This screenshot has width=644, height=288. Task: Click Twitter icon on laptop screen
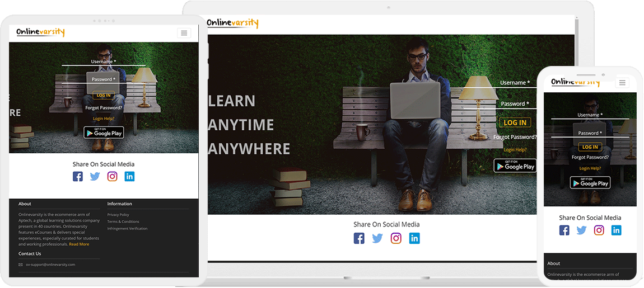pos(377,238)
